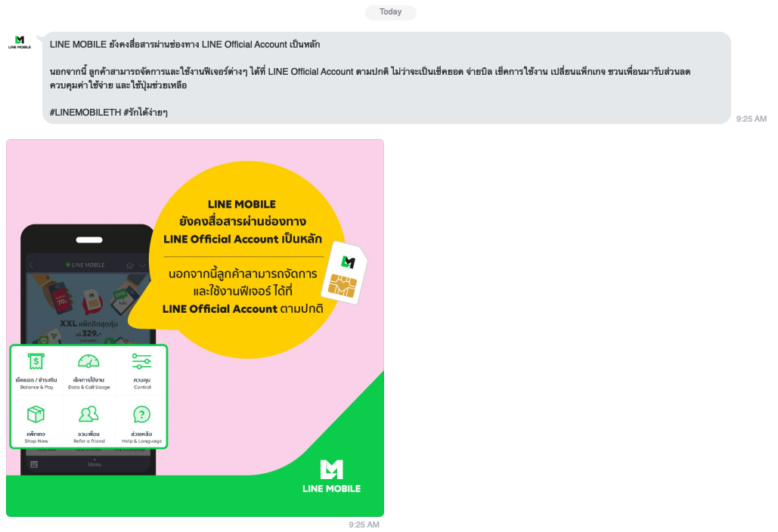Image resolution: width=778 pixels, height=532 pixels.
Task: Open the Control sliders icon
Action: (x=141, y=362)
